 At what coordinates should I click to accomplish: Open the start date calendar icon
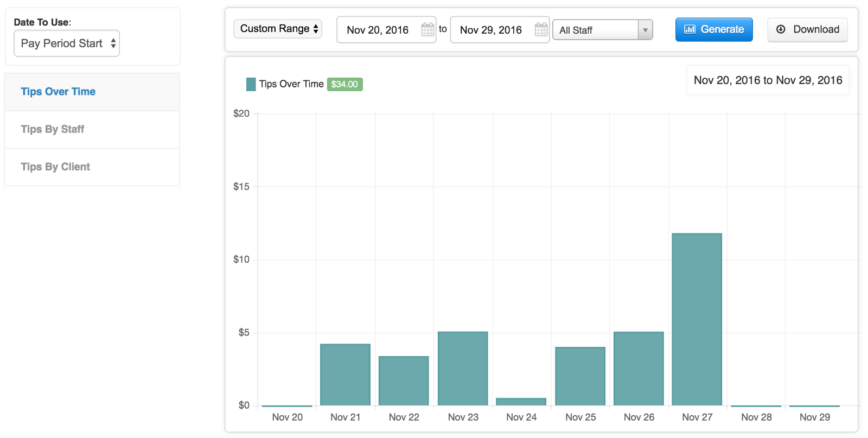click(427, 29)
